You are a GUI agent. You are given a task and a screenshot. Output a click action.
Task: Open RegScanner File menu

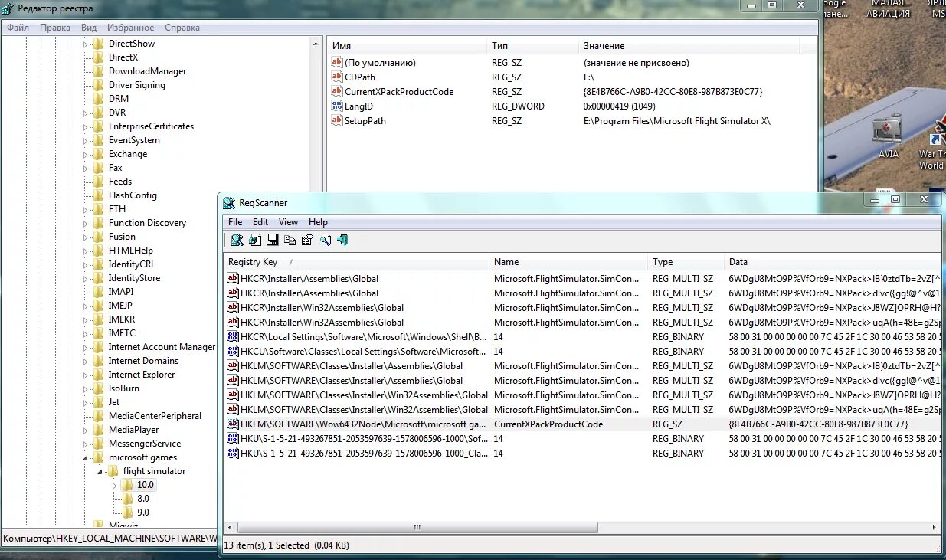point(235,222)
